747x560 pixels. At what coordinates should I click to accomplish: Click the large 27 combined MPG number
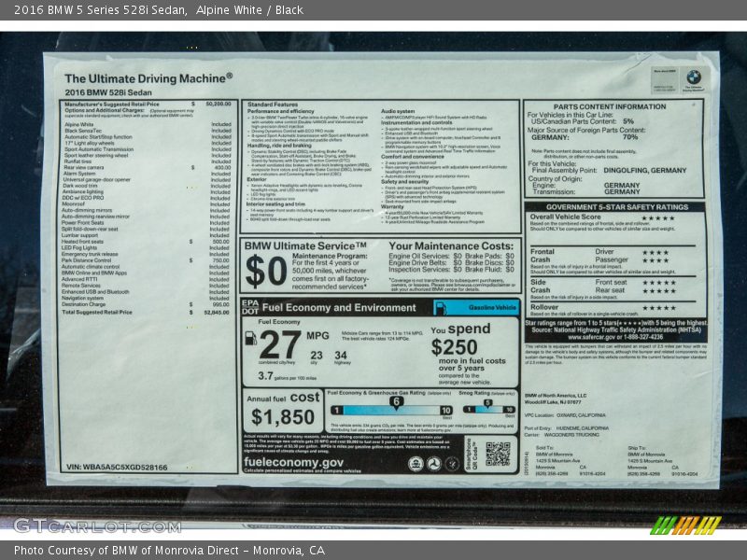[280, 345]
